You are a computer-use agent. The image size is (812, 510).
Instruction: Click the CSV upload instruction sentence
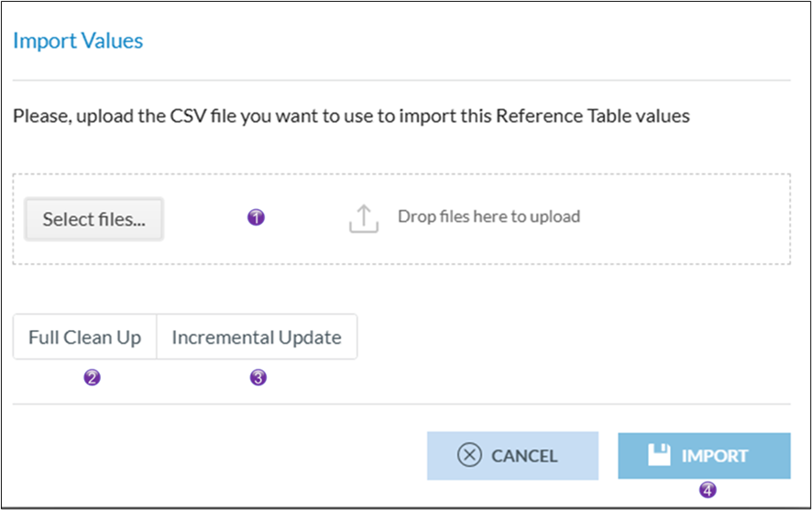(350, 116)
